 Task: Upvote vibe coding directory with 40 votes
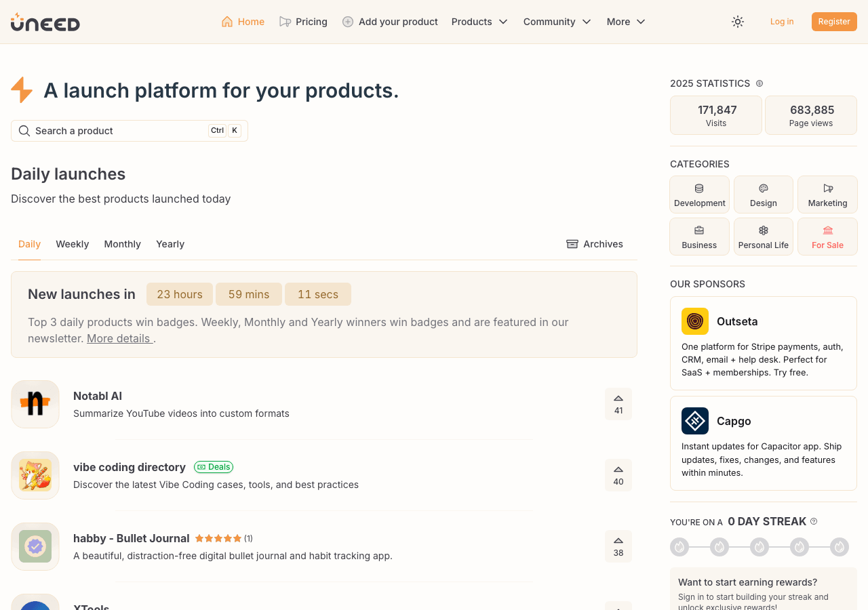coord(618,475)
